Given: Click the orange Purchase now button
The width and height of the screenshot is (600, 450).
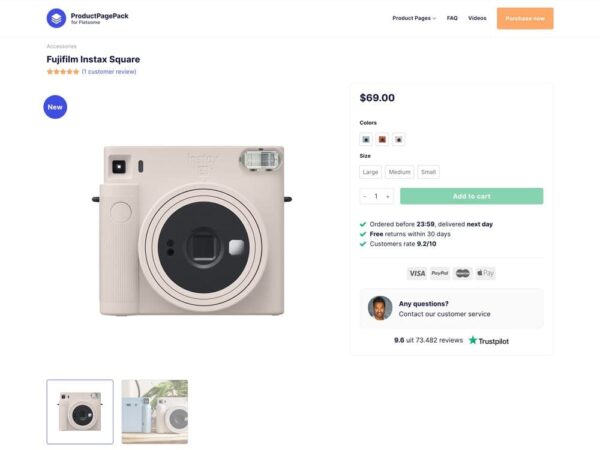Looking at the screenshot, I should pos(525,18).
